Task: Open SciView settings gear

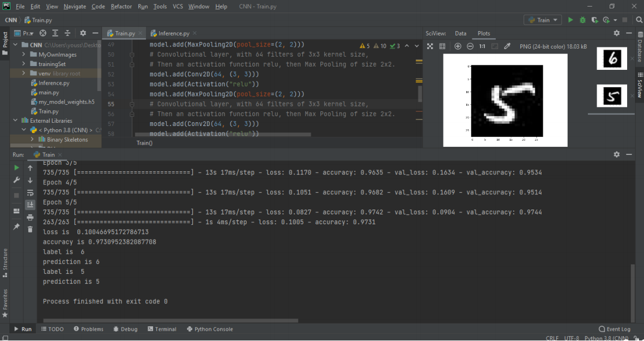Action: 616,33
